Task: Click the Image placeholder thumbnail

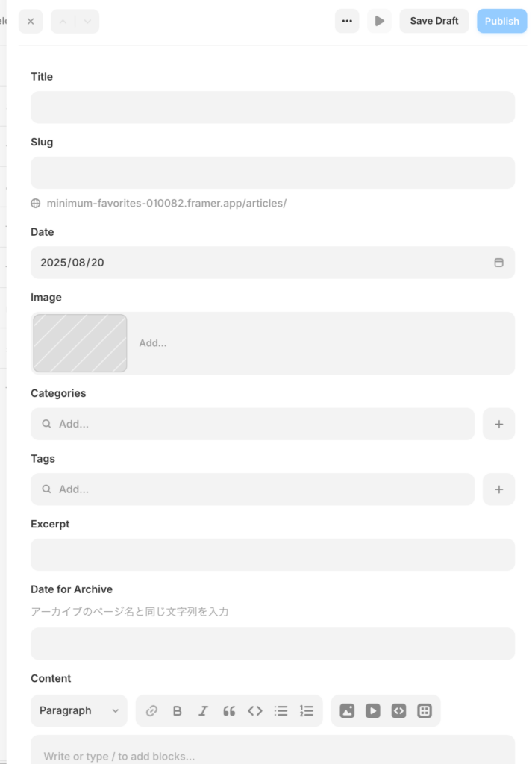Action: (x=80, y=343)
